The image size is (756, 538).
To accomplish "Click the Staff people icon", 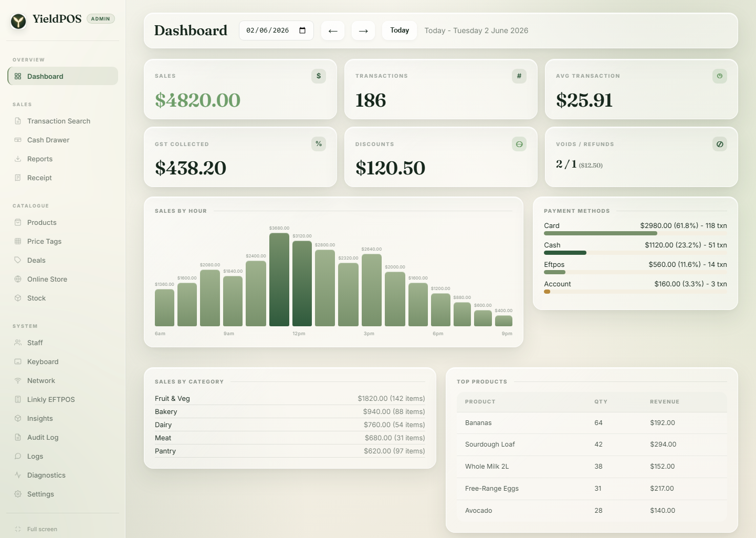I will tap(18, 343).
